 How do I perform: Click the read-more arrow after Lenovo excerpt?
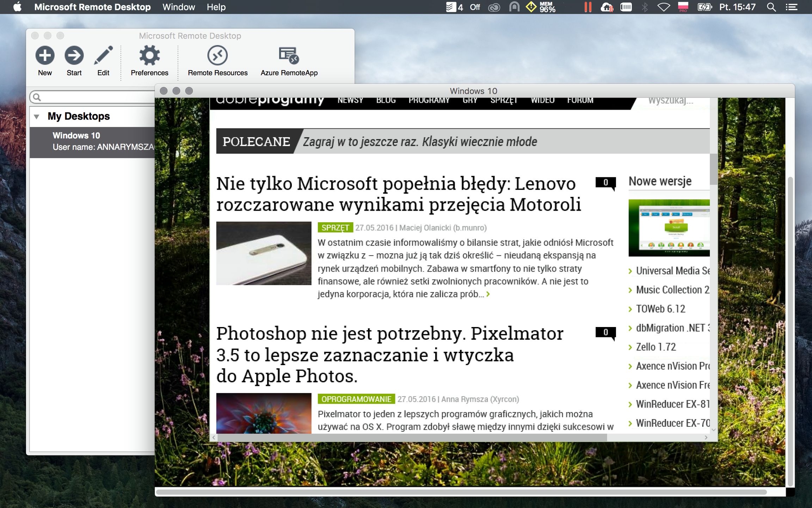[488, 294]
